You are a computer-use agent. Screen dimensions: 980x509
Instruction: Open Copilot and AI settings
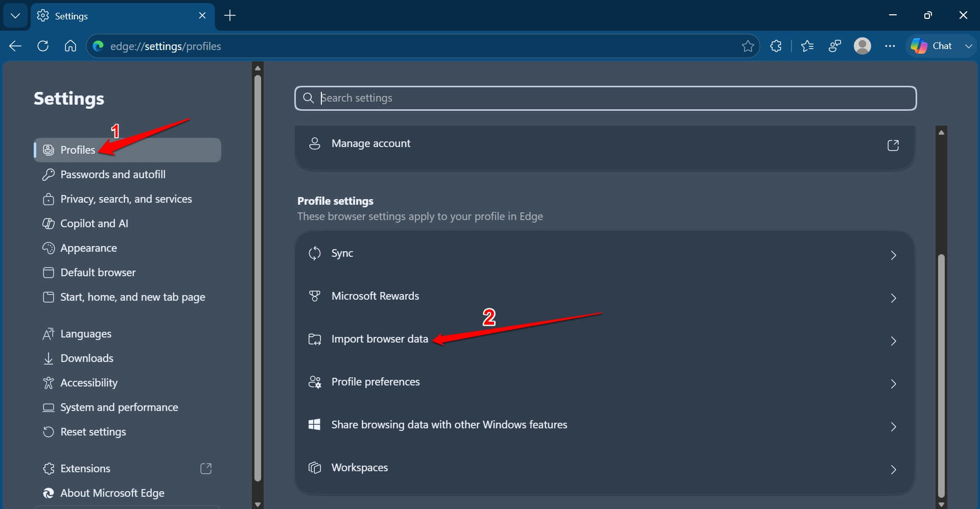(127, 224)
